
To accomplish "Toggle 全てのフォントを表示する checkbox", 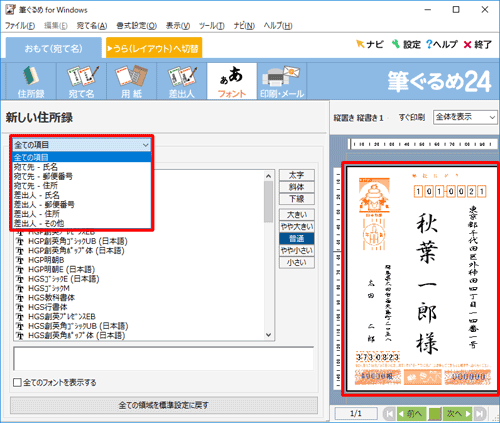I will tap(17, 382).
